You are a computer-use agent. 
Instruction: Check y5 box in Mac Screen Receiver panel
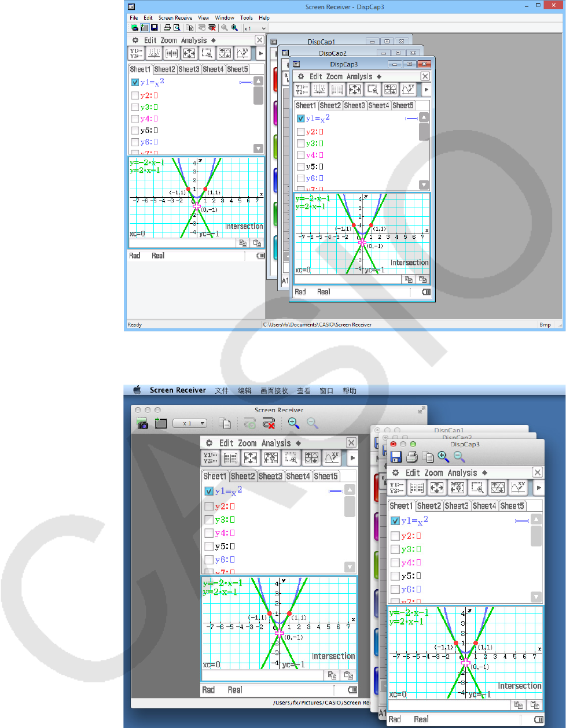(209, 546)
